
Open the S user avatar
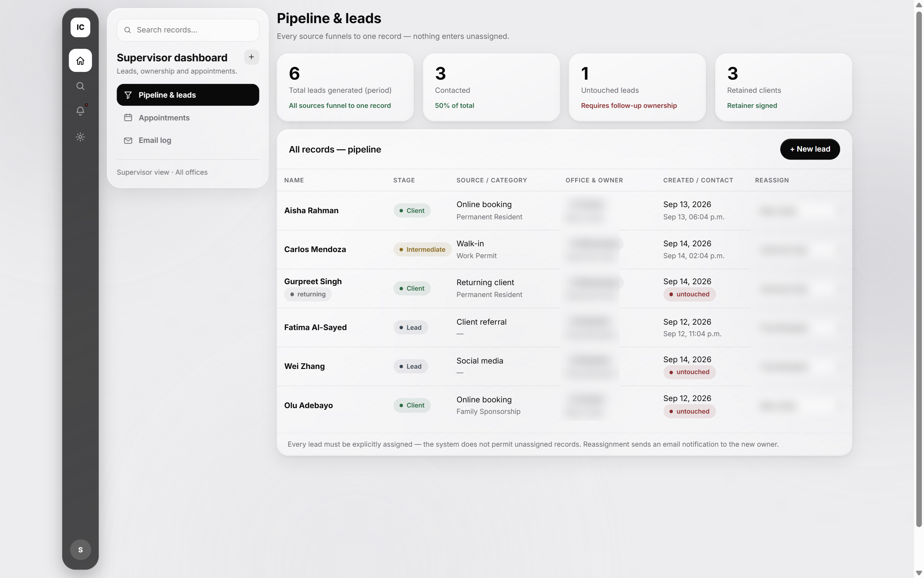80,550
